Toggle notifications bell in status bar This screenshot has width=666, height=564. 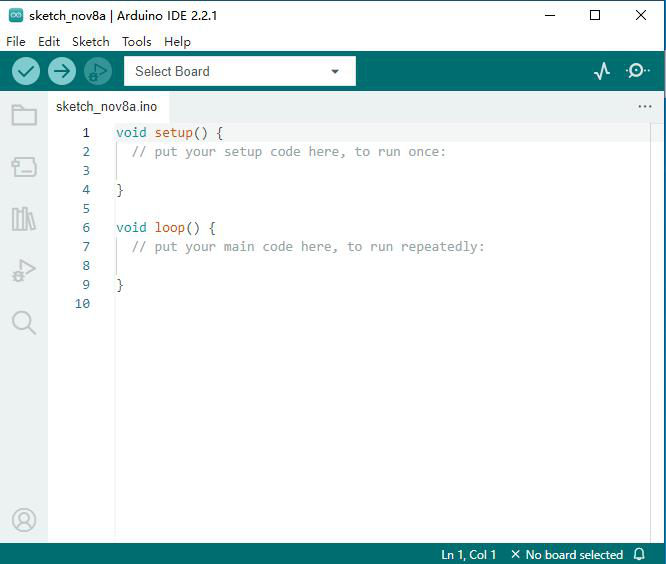point(639,554)
